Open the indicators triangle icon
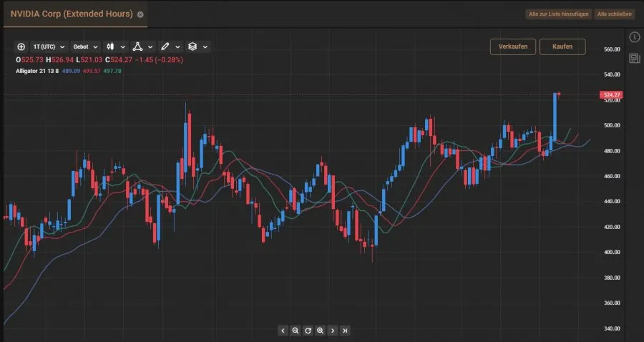The height and width of the screenshot is (342, 644). (137, 47)
